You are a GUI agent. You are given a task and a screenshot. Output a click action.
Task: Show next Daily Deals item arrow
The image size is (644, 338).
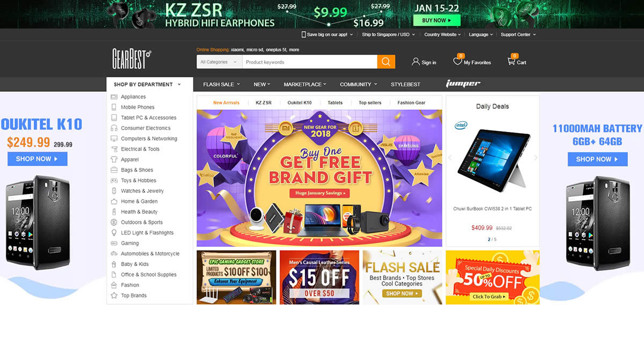tap(536, 158)
